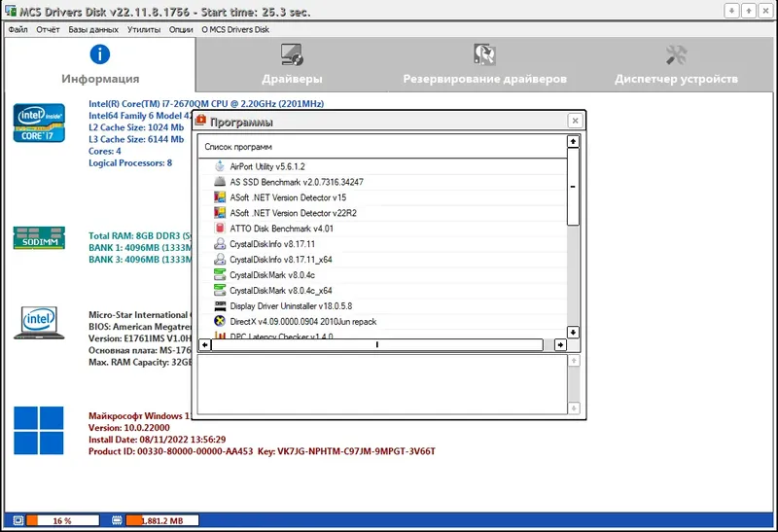Viewport: 778px width, 532px height.
Task: Open the О MCS Drivers Disk menu
Action: click(235, 30)
